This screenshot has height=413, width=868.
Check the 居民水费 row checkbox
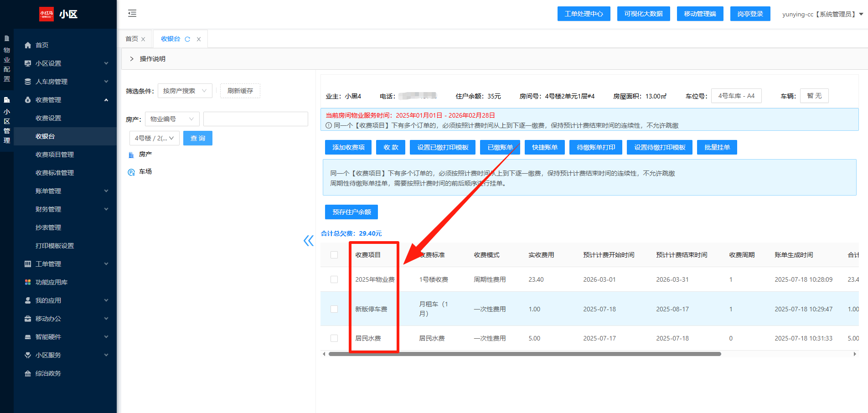pyautogui.click(x=334, y=338)
